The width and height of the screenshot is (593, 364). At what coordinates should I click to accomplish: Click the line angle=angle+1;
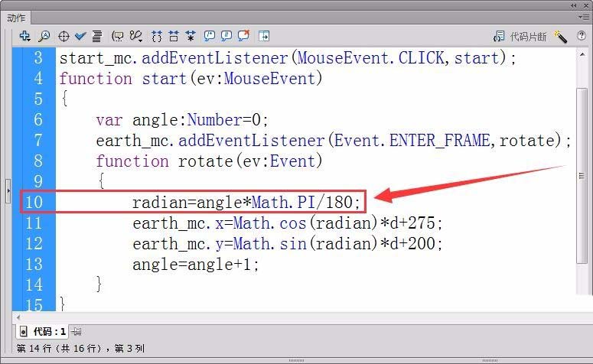click(x=196, y=265)
